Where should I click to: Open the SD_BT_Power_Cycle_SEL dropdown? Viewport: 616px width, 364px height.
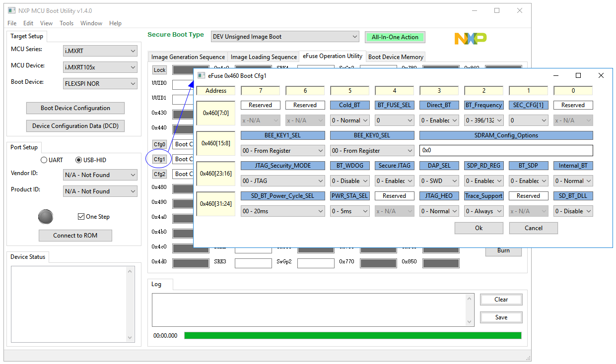pos(283,211)
